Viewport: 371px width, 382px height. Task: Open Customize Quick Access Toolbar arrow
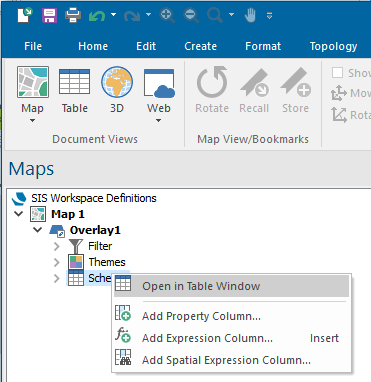[269, 15]
